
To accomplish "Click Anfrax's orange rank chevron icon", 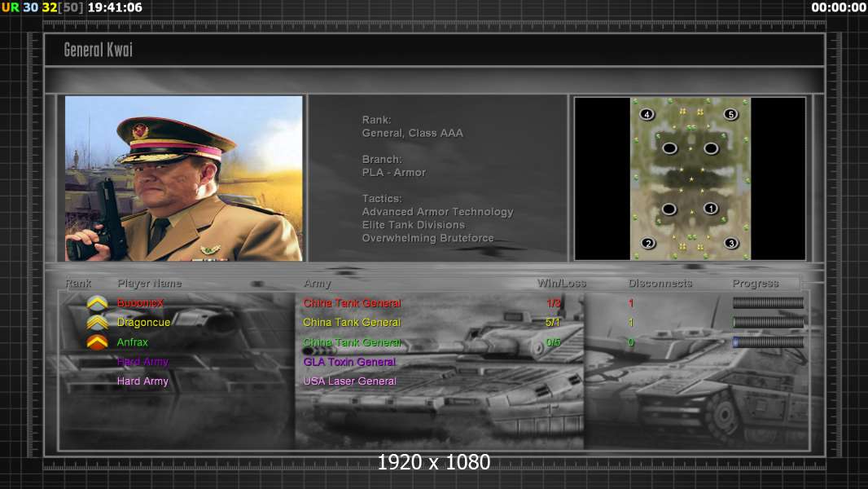I will click(x=98, y=342).
